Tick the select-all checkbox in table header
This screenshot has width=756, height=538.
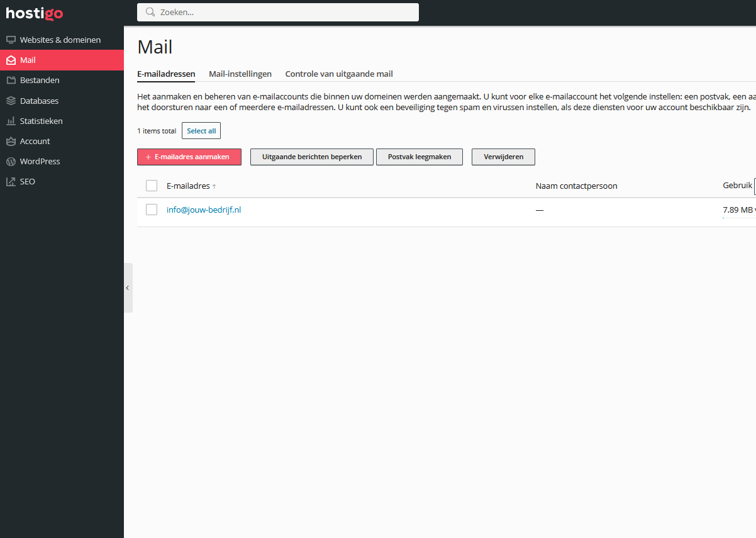pyautogui.click(x=152, y=186)
